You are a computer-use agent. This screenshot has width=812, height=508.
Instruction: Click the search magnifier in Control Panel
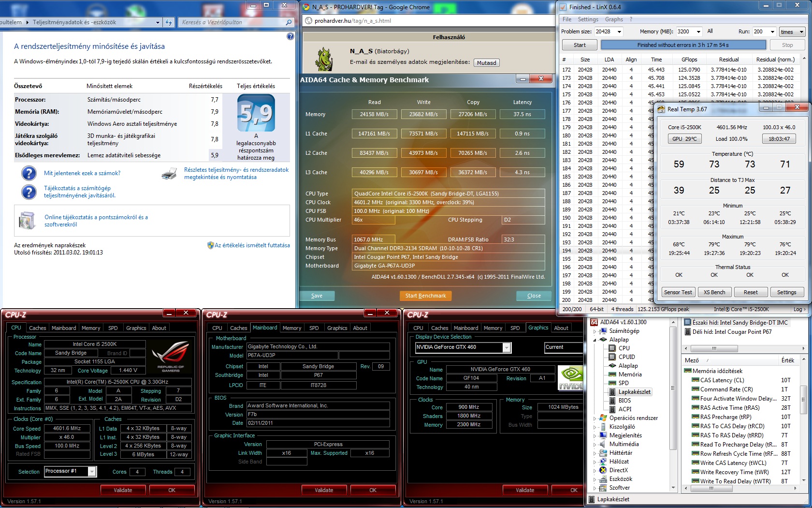click(x=289, y=22)
